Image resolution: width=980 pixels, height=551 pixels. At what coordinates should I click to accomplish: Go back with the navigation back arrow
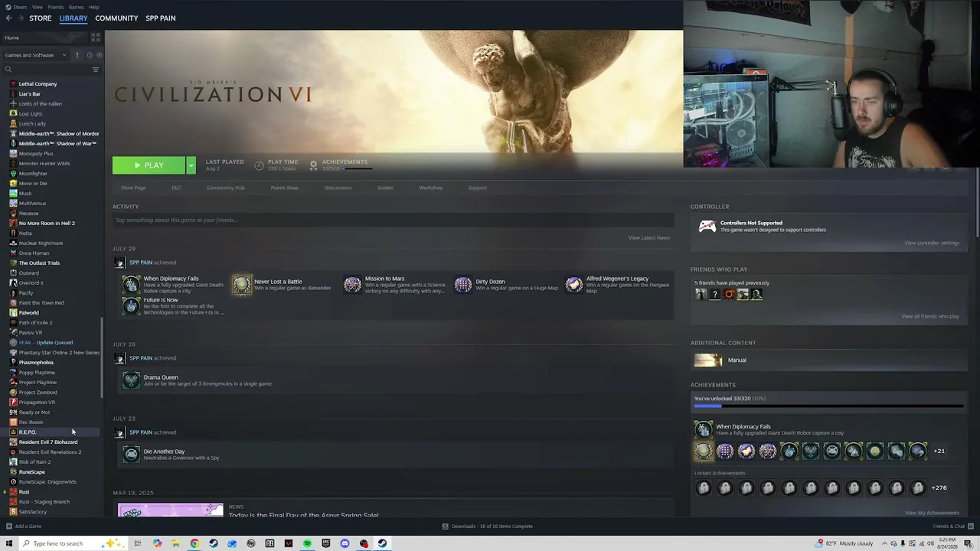click(x=8, y=18)
